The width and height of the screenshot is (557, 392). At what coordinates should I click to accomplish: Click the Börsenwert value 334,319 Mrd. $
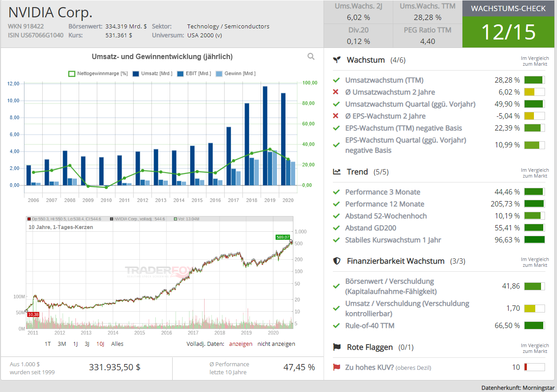(x=126, y=26)
